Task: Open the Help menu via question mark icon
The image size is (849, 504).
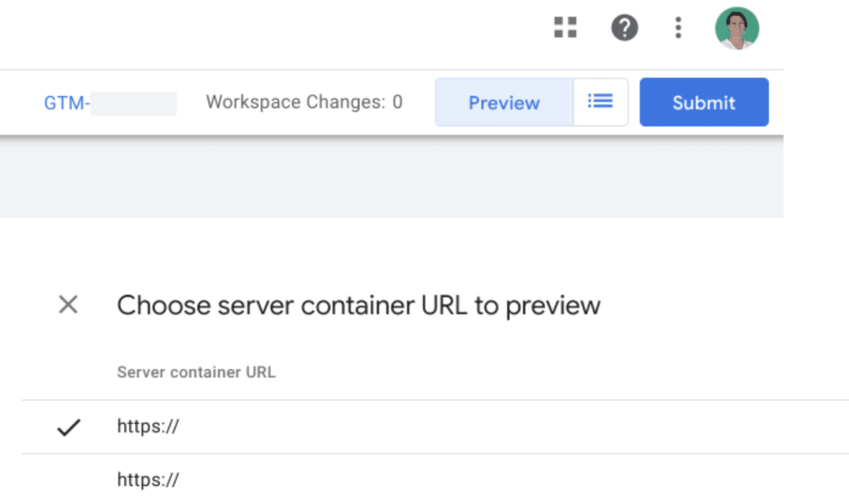Action: coord(624,27)
